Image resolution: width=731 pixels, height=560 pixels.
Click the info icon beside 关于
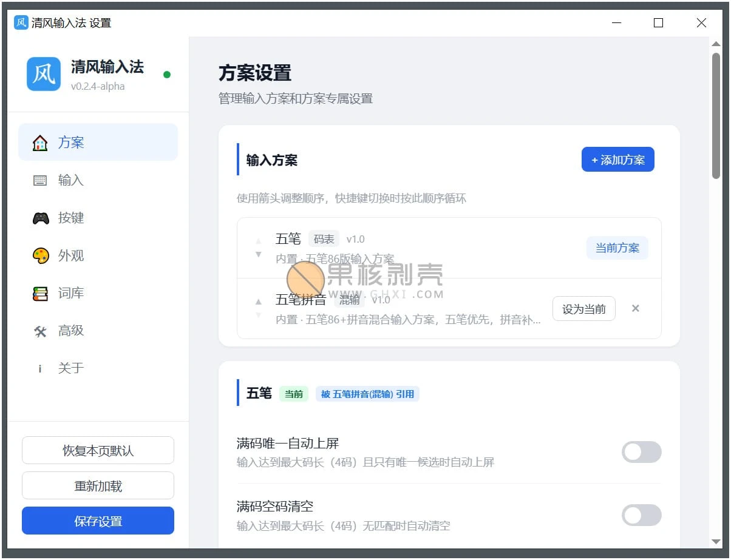[x=40, y=368]
